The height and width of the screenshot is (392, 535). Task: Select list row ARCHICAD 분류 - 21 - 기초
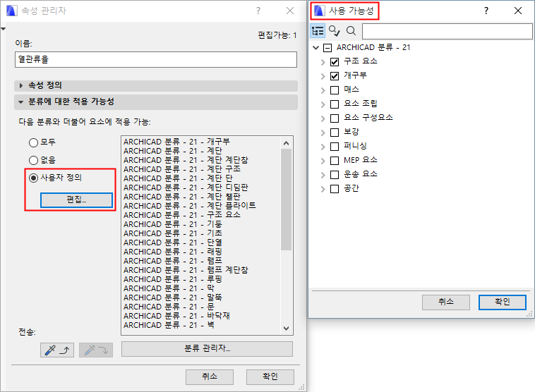tap(201, 233)
